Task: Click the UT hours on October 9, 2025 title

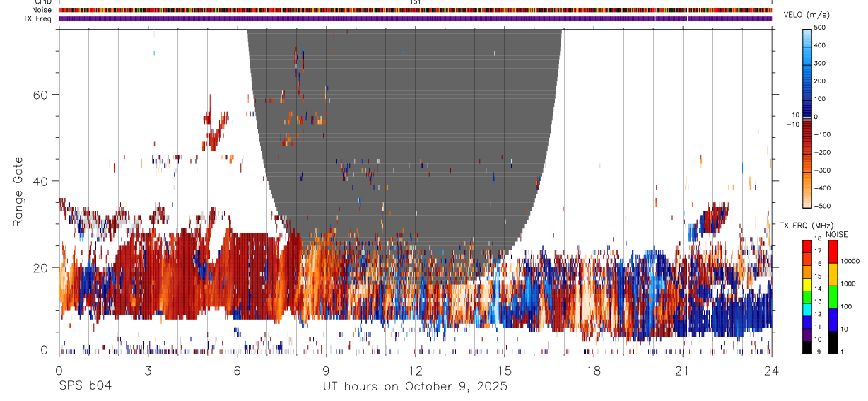Action: click(415, 387)
